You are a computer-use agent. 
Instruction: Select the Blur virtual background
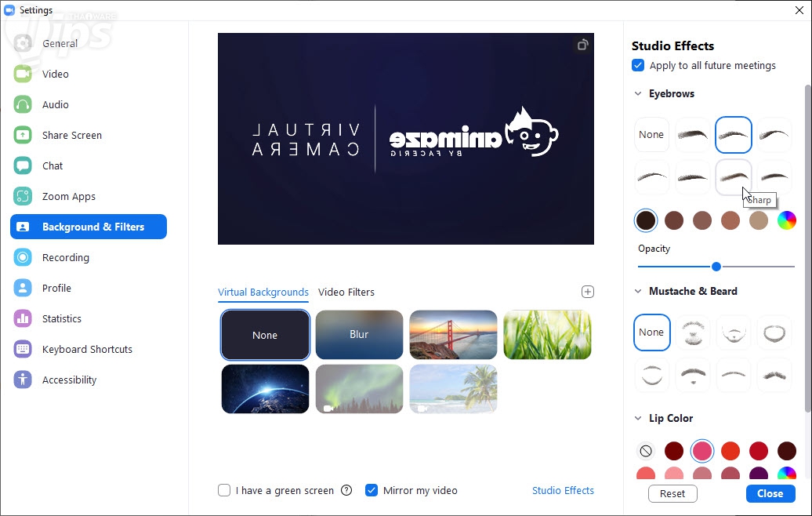point(360,335)
